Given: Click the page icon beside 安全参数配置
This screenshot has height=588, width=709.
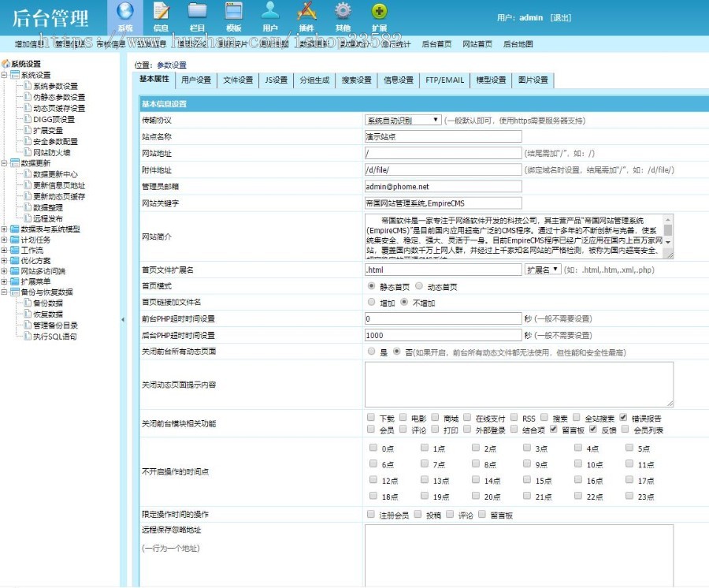Looking at the screenshot, I should 28,141.
